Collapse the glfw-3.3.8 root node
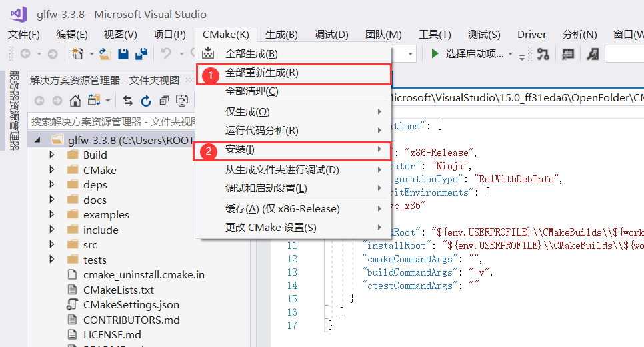 pos(37,140)
